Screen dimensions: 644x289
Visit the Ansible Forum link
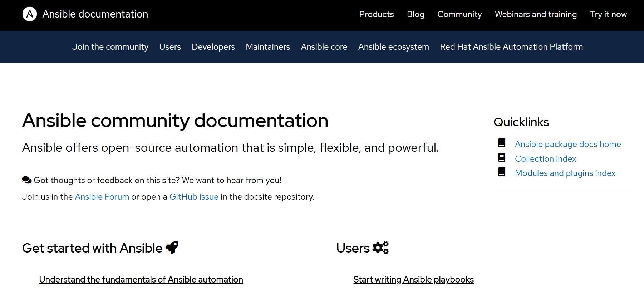tap(102, 197)
